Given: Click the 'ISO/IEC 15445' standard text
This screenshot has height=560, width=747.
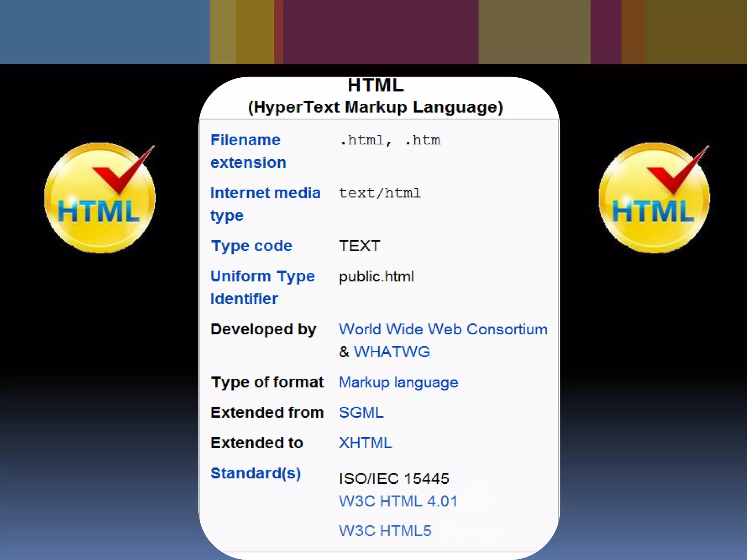Looking at the screenshot, I should click(394, 479).
